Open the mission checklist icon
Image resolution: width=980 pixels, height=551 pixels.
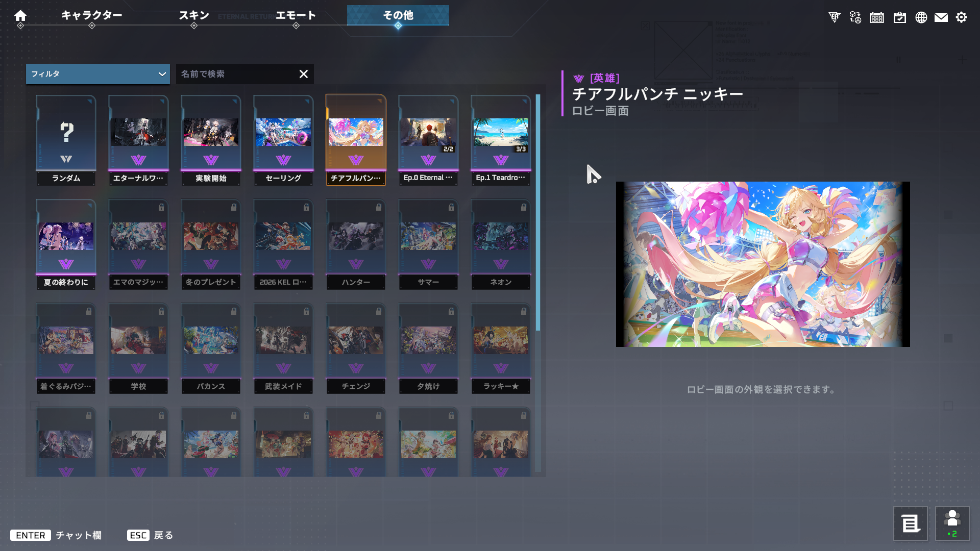tap(899, 17)
